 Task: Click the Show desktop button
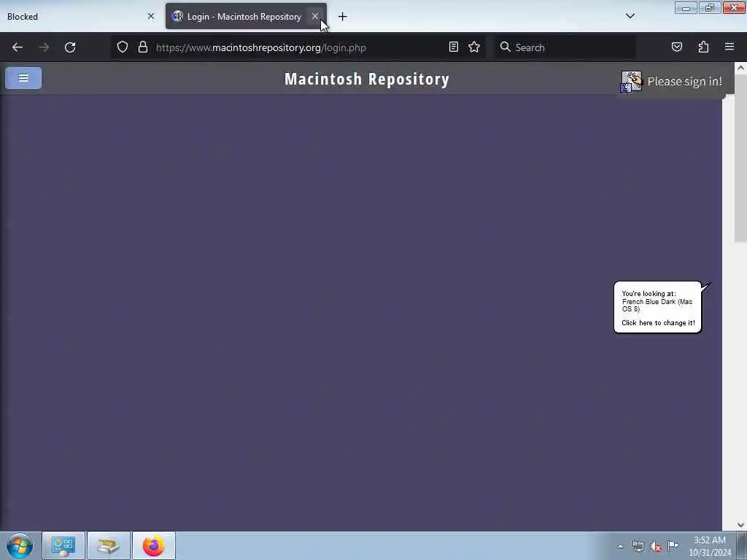pos(742,545)
